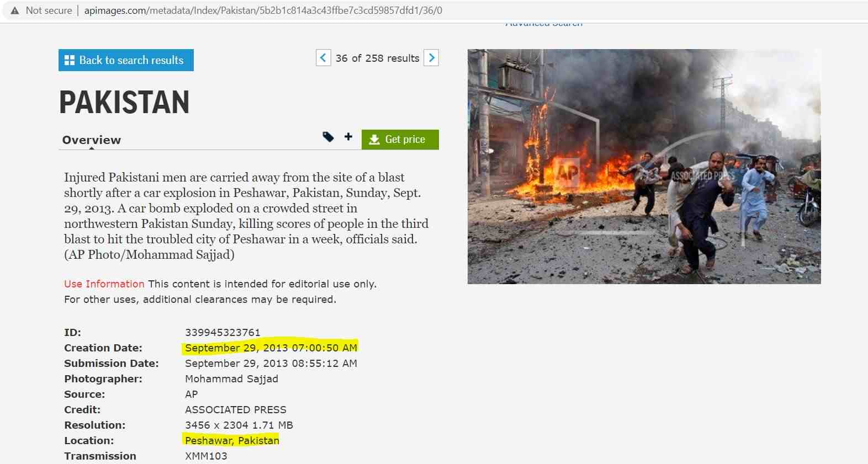
Task: Click the highlighted Peshawar, Pakistan location
Action: pos(232,440)
